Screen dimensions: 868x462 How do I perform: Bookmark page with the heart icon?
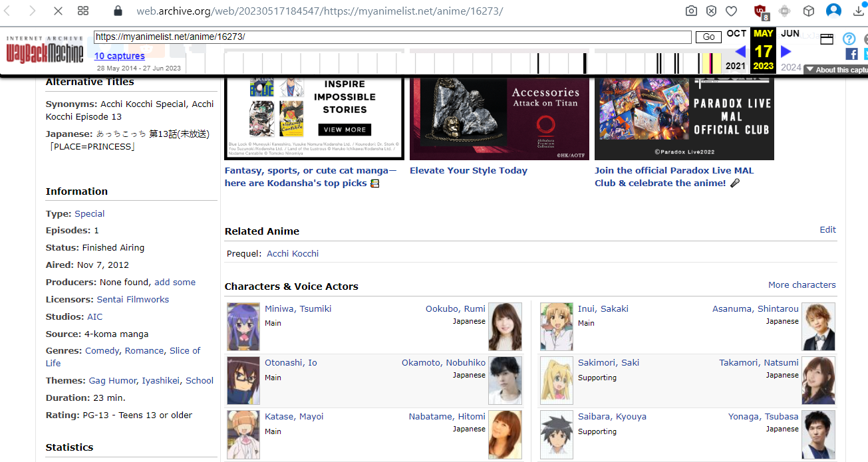point(731,11)
